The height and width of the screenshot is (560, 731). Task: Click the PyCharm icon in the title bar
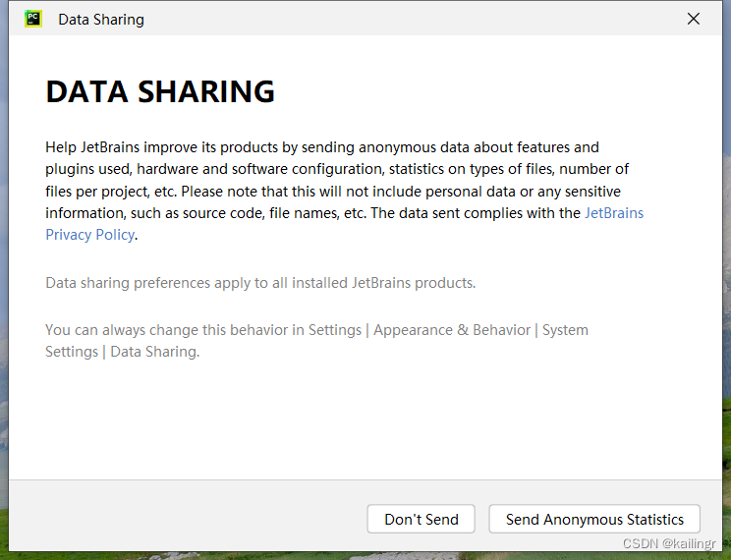tap(33, 19)
